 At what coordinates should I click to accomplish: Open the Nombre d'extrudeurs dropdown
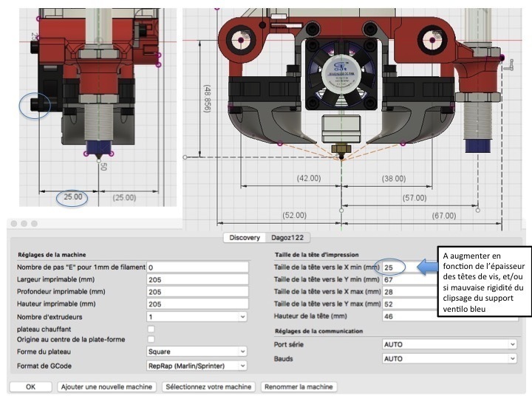pos(197,317)
